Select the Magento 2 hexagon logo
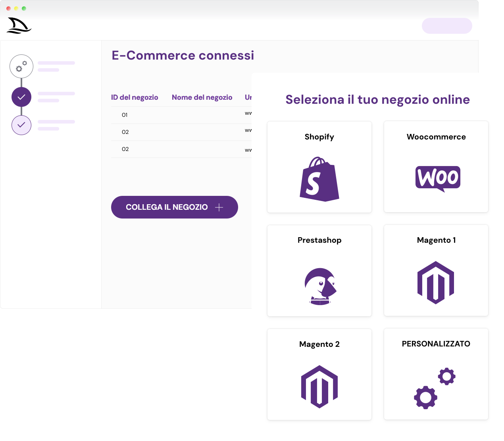Viewport: 504px width, 441px height. click(x=319, y=387)
